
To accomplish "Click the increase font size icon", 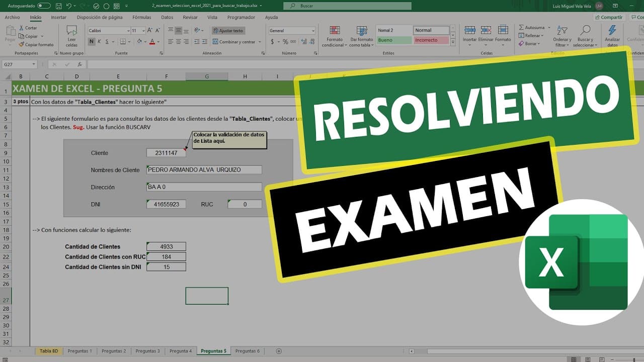I will click(150, 31).
